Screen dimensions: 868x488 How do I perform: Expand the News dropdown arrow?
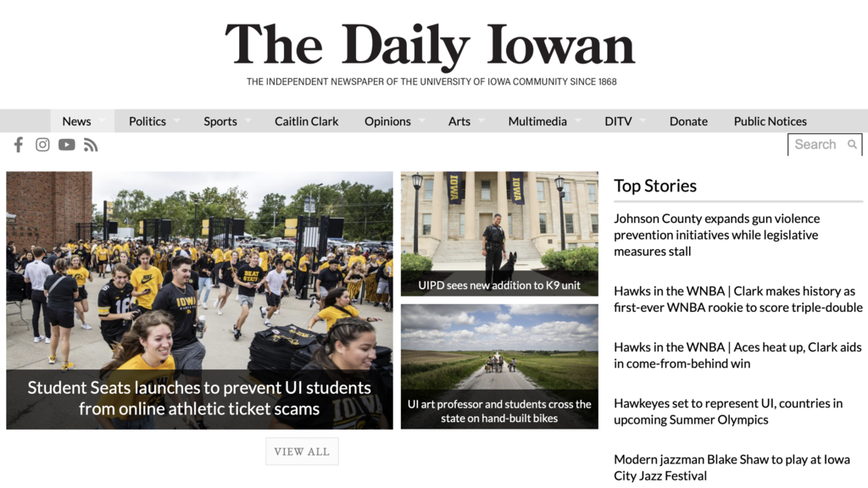pos(102,120)
